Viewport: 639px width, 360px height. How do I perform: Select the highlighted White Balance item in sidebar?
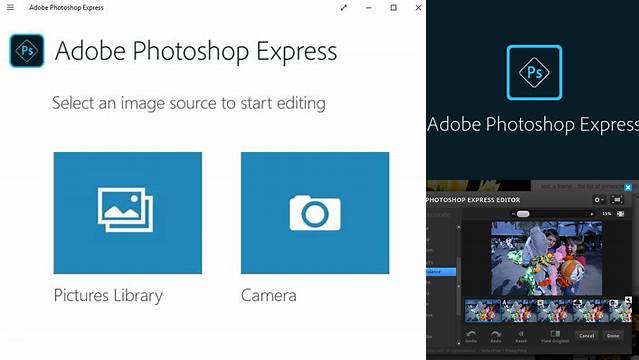click(x=441, y=272)
